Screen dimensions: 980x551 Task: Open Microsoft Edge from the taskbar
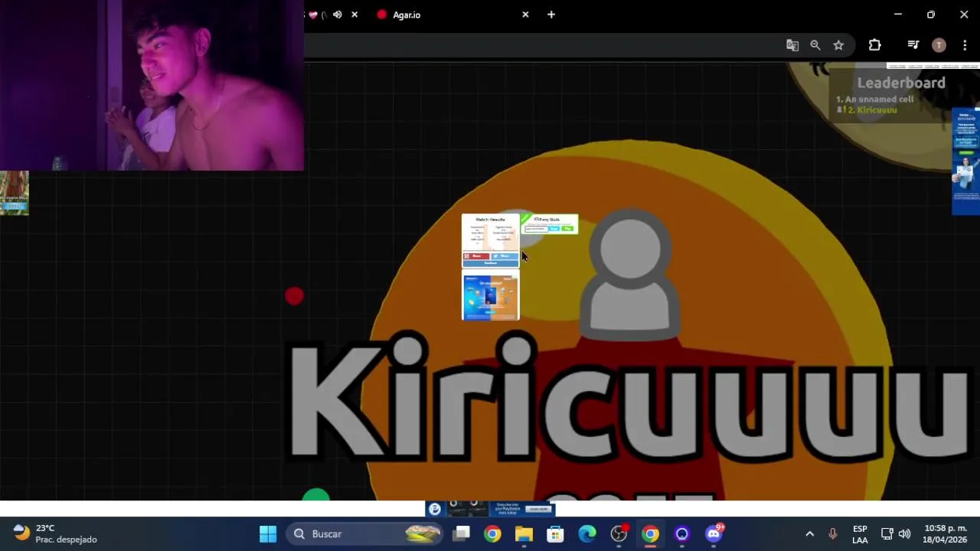coord(587,534)
